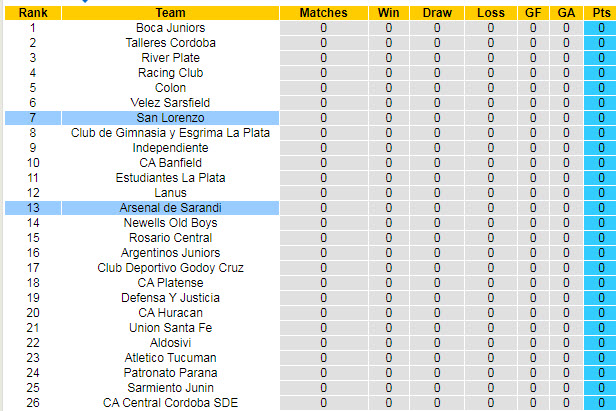
Task: Click the Draw column header
Action: click(x=437, y=12)
